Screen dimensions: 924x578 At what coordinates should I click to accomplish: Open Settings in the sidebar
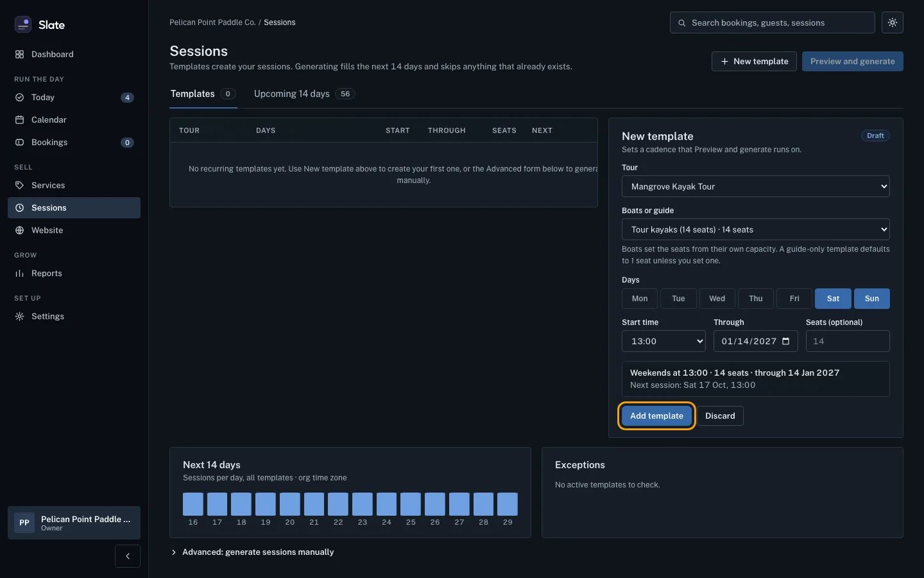pyautogui.click(x=74, y=317)
